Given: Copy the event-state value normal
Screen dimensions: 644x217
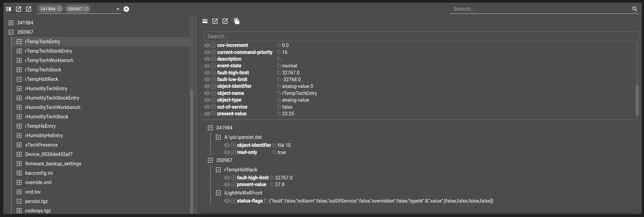Looking at the screenshot, I should coord(279,66).
